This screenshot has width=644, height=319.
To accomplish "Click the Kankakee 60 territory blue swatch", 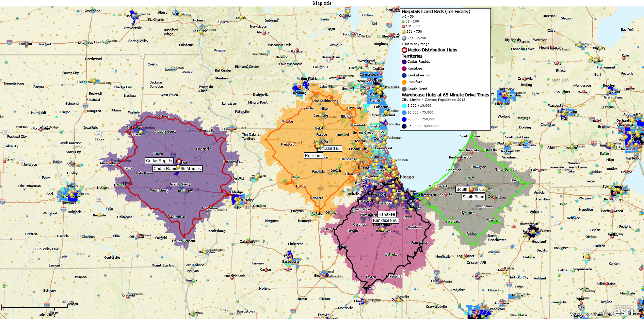I will click(x=404, y=75).
